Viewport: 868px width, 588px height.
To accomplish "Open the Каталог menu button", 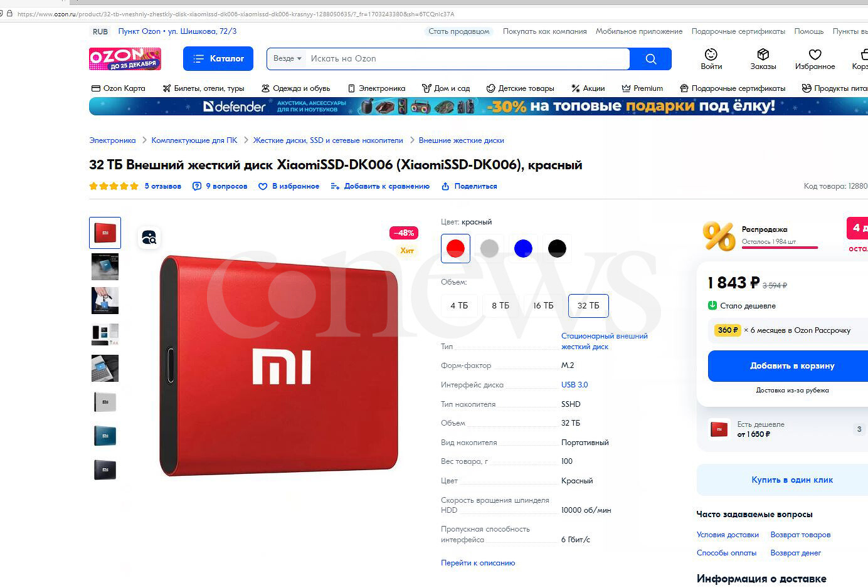I will [x=218, y=58].
